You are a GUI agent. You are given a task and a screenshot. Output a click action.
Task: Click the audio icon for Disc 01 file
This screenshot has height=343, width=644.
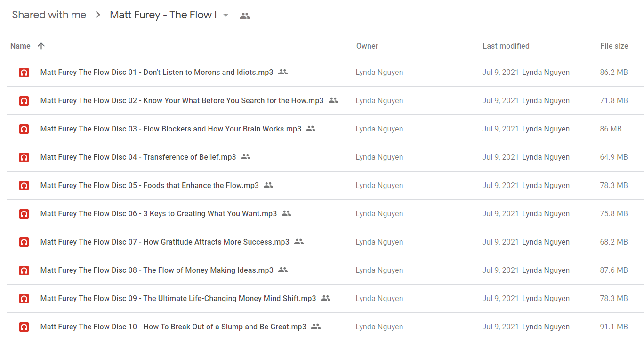[24, 73]
